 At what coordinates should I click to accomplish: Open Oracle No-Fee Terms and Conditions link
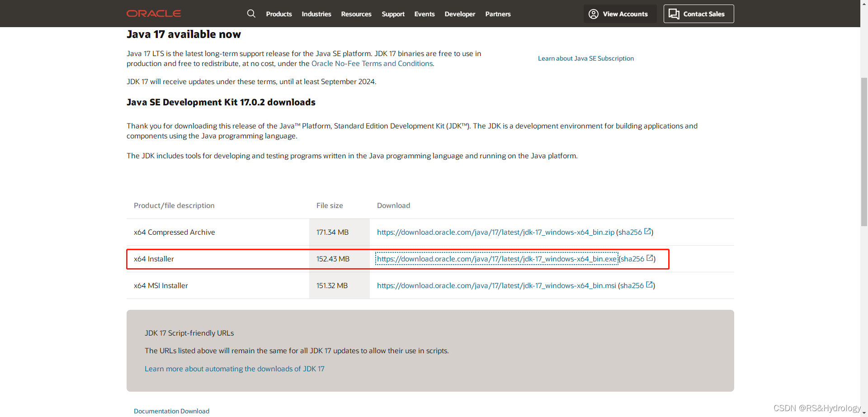[x=372, y=64]
